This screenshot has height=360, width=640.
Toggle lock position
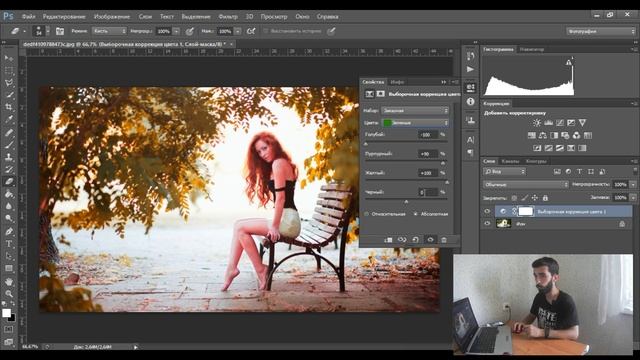pos(535,198)
